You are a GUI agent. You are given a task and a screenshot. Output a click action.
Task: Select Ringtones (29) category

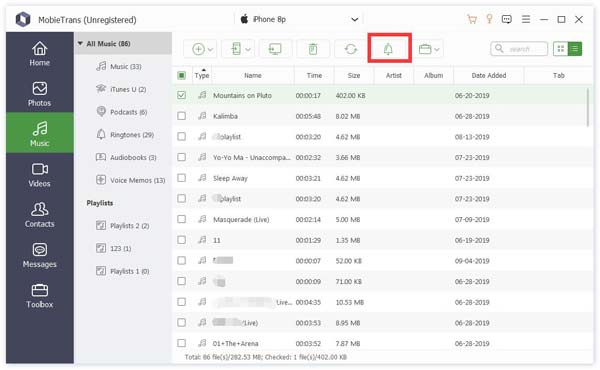124,135
